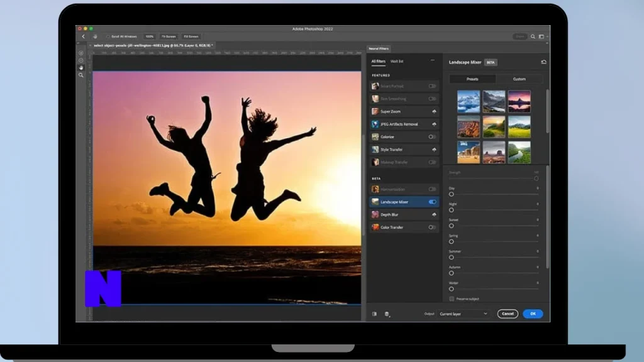Click the Sunset slider handle
The height and width of the screenshot is (362, 644).
[452, 226]
